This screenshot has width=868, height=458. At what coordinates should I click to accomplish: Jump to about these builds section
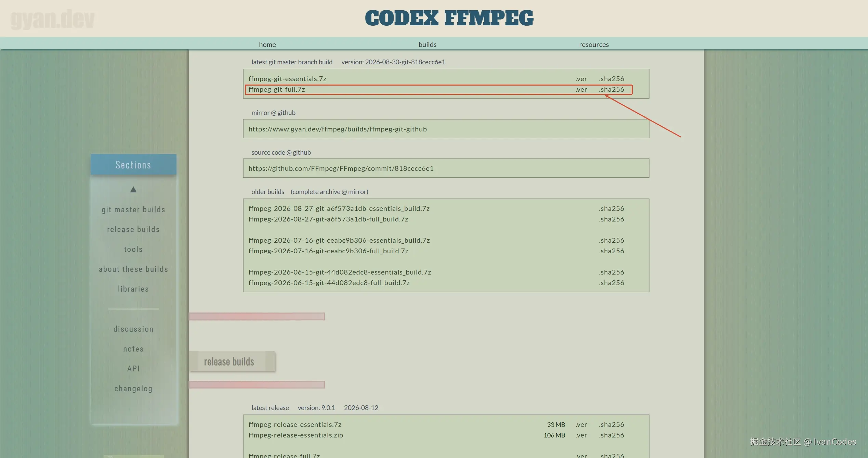click(133, 269)
